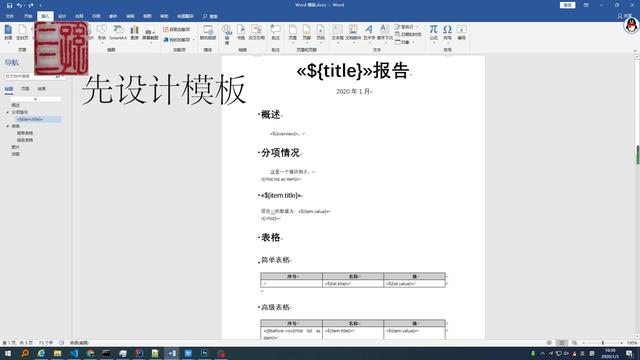Image resolution: width=640 pixels, height=360 pixels.
Task: Switch to the View (视图) ribbon tab
Action: point(147,16)
